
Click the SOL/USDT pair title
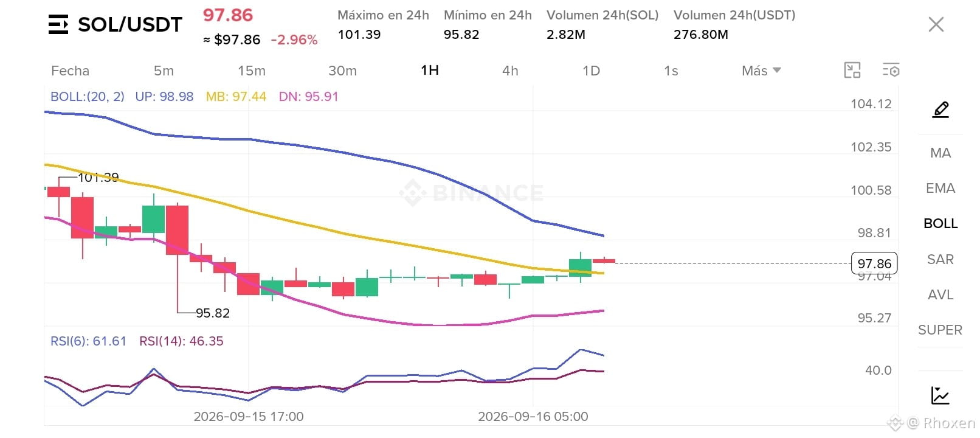click(x=130, y=24)
